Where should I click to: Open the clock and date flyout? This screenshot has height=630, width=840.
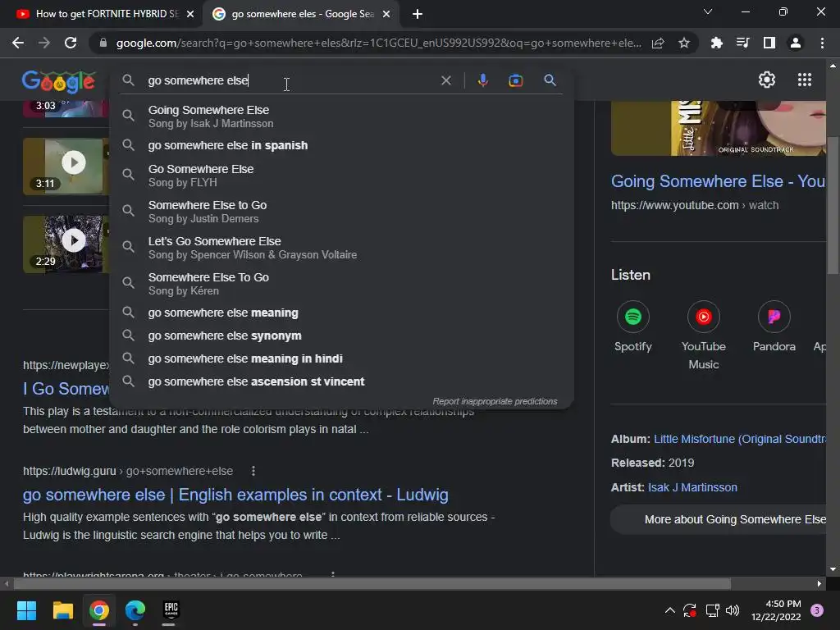point(776,610)
